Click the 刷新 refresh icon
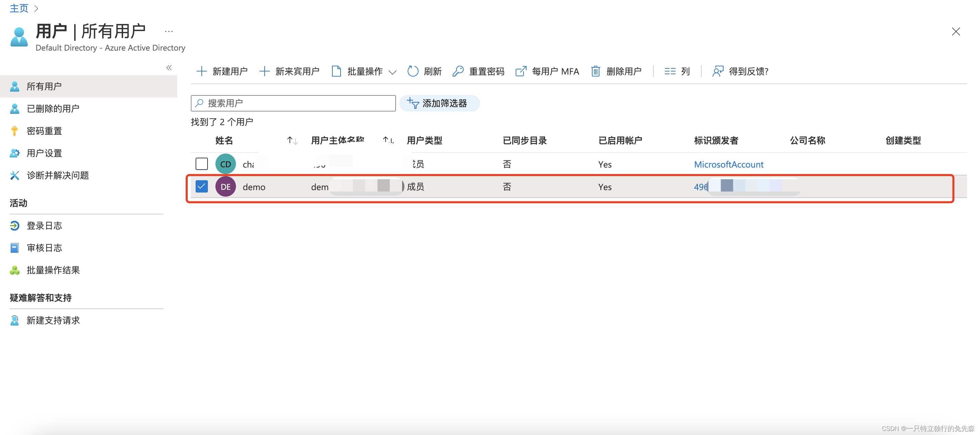This screenshot has width=980, height=435. click(x=413, y=71)
